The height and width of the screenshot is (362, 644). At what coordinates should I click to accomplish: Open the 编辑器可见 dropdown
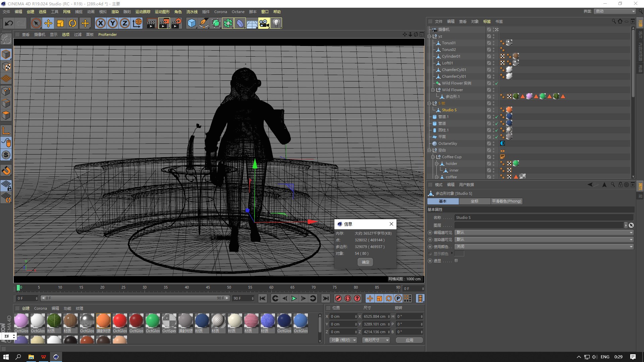[x=544, y=232]
